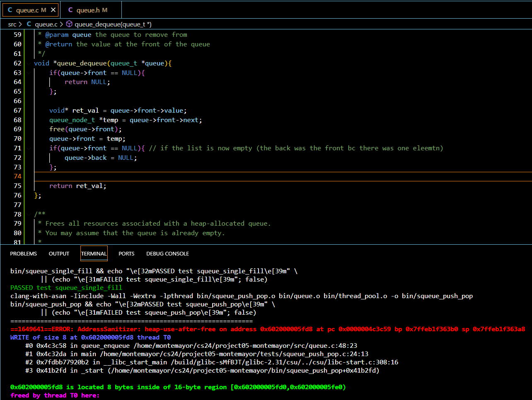
Task: Open the queue.c breadcrumb file list
Action: point(46,24)
